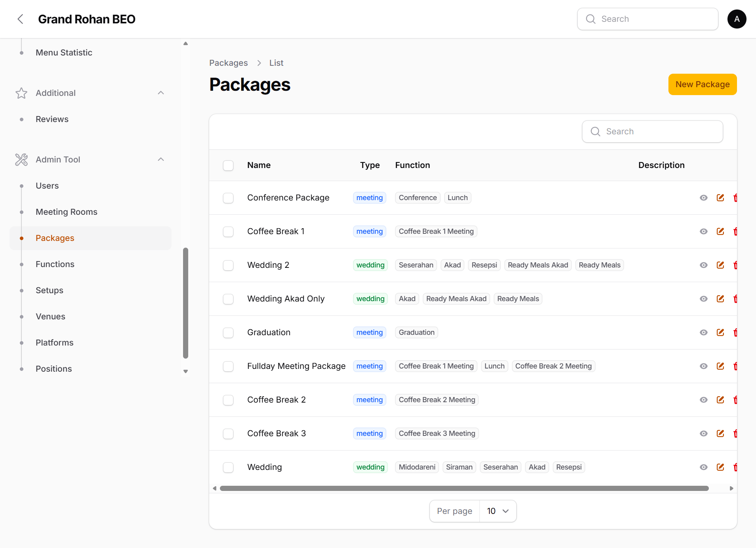Viewport: 756px width, 548px height.
Task: Click the Admin Tool wrench icon
Action: click(x=21, y=160)
